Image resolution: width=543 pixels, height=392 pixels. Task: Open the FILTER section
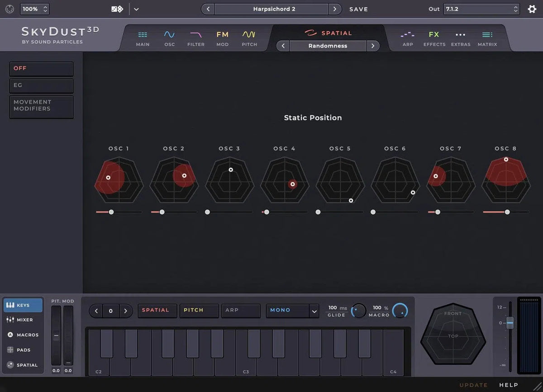click(x=195, y=38)
